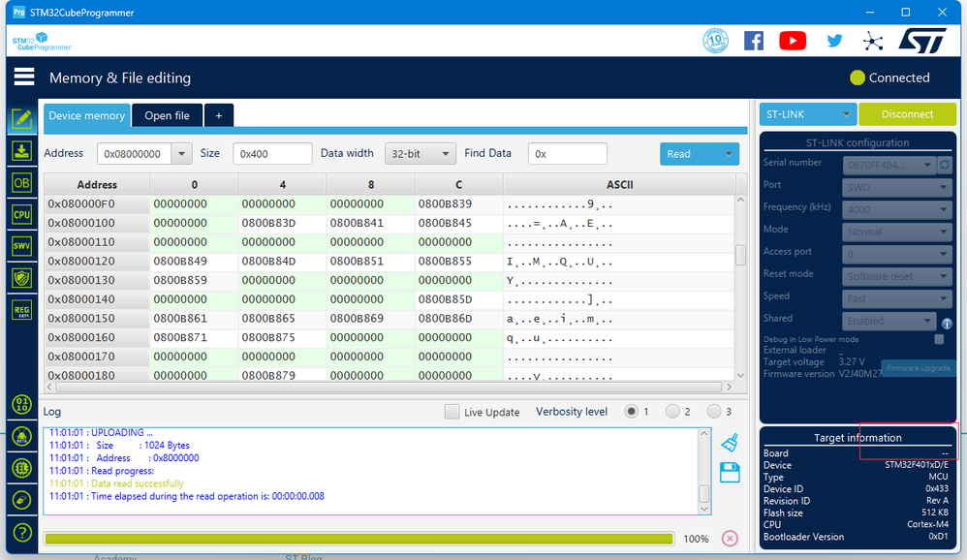The image size is (967, 560).
Task: Open the ST-LINK interface dropdown
Action: point(808,114)
